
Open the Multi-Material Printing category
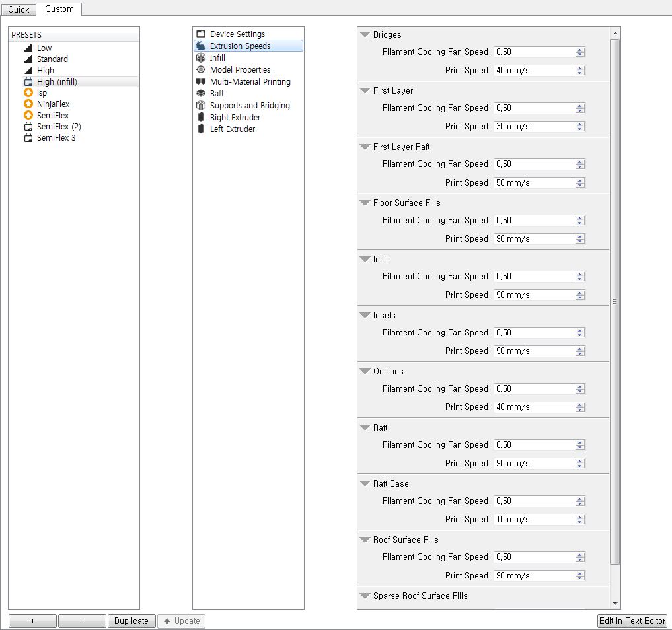(248, 81)
